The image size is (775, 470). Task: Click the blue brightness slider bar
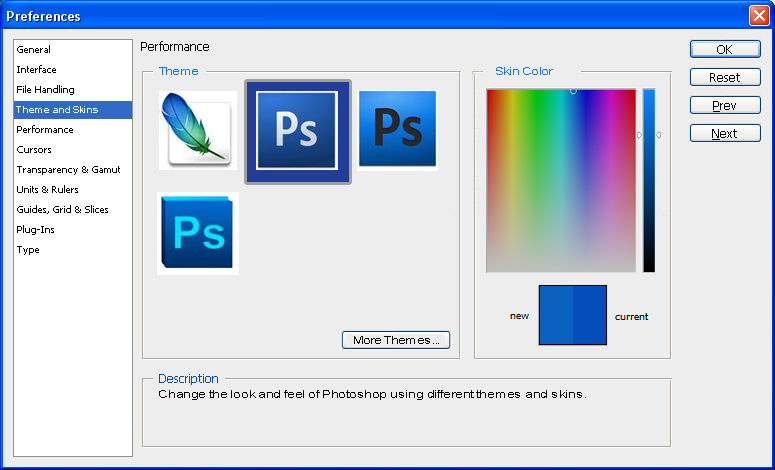pos(649,180)
